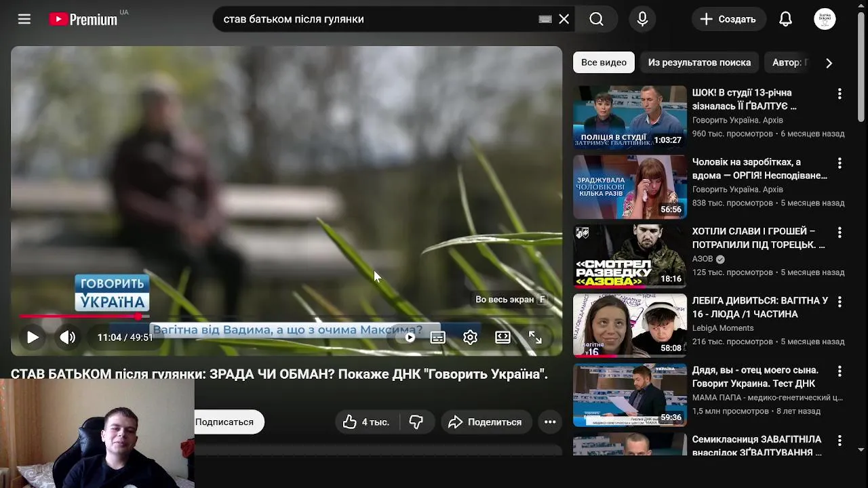Open options for ШОК! В студії video
Image resolution: width=868 pixels, height=488 pixels.
(840, 94)
